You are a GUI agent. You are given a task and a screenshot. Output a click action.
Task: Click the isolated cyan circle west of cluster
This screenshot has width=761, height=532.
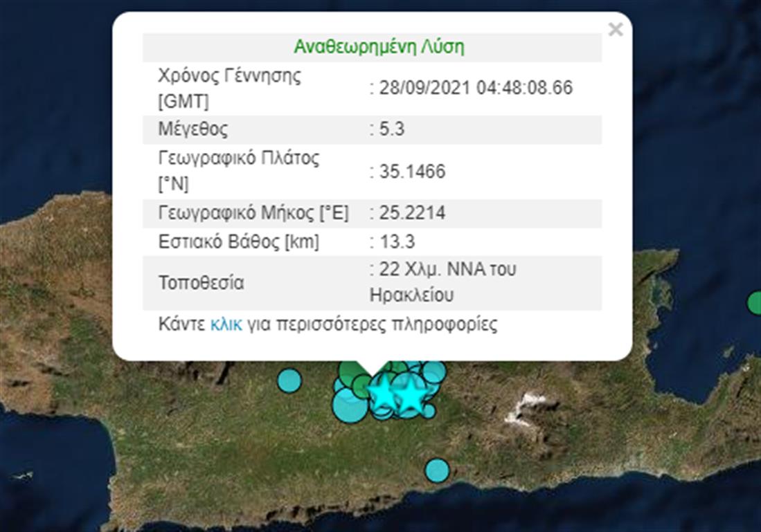[x=289, y=380]
